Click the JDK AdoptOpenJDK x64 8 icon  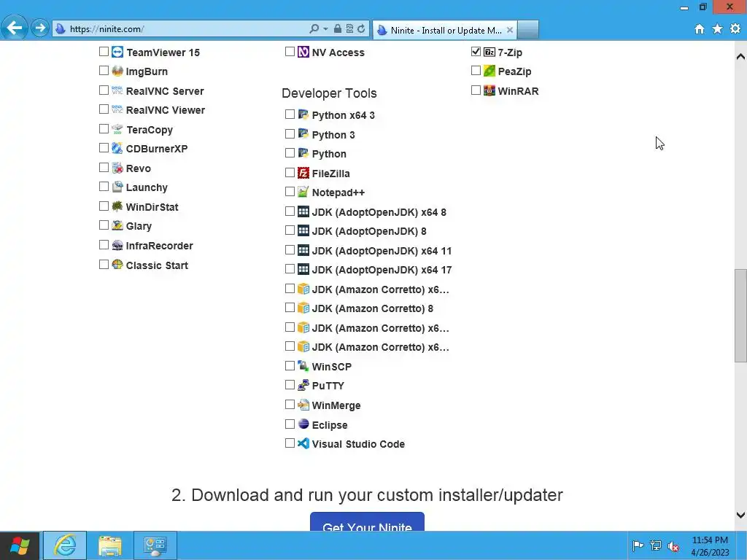point(303,211)
